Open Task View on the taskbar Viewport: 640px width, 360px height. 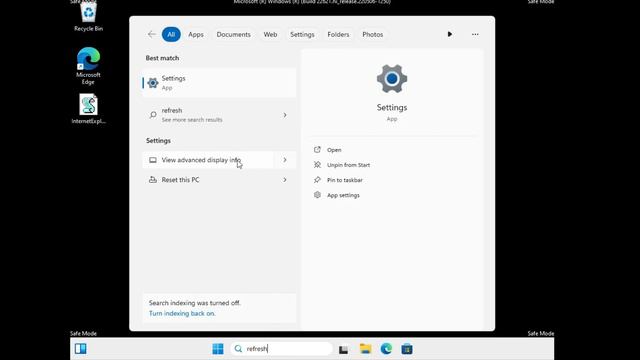343,349
